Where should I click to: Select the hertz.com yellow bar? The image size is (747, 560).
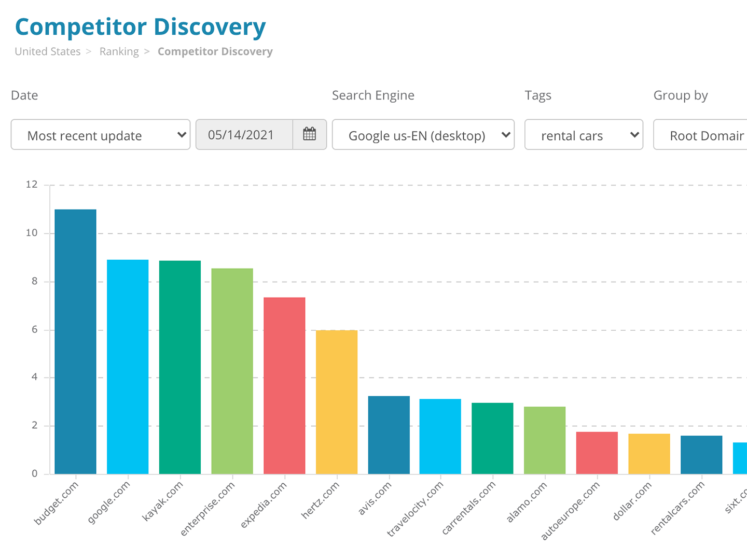(x=336, y=399)
